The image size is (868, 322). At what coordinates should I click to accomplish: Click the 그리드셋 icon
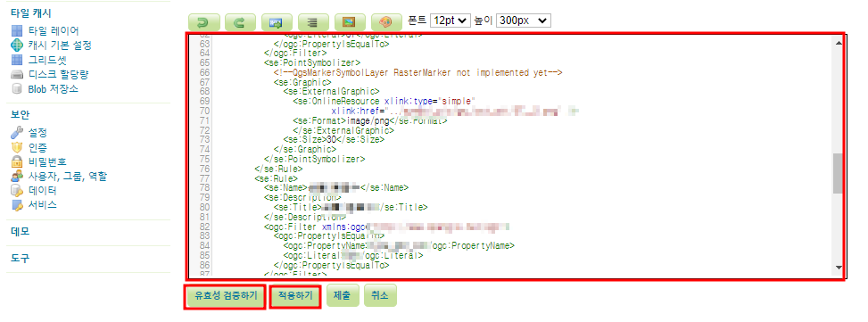click(x=17, y=60)
